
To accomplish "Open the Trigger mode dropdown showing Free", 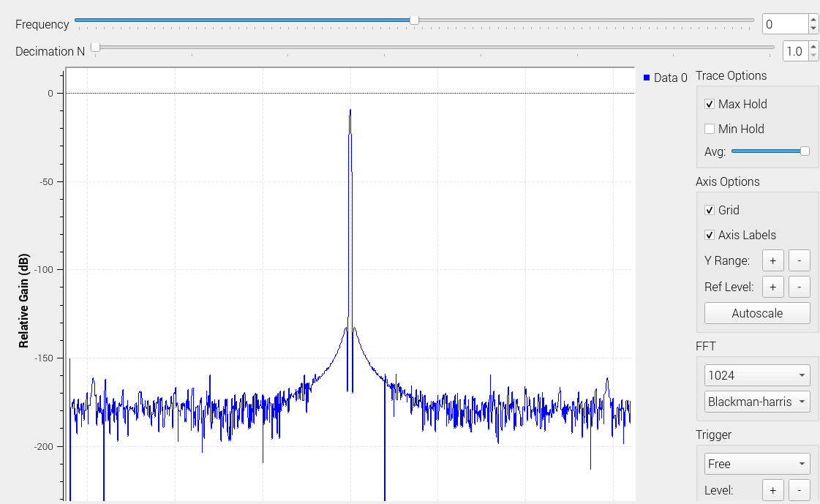I will (x=757, y=463).
